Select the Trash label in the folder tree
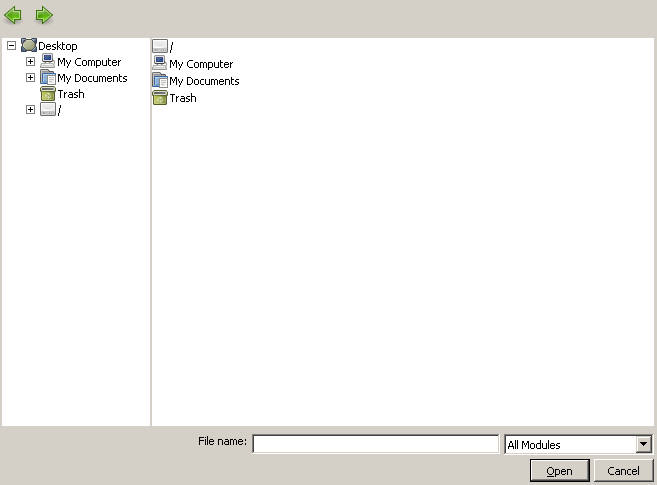Viewport: 657px width, 485px height. (x=71, y=94)
